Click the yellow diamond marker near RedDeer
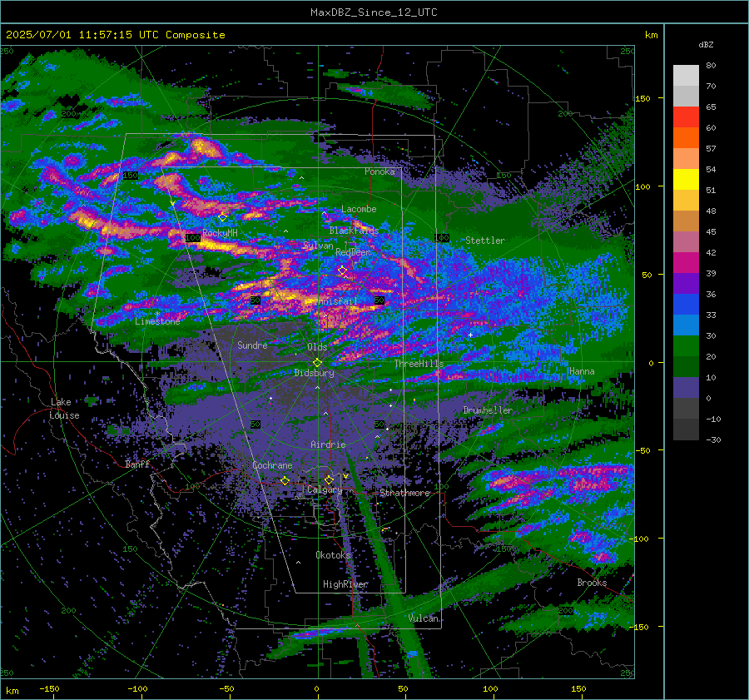This screenshot has width=749, height=700. [342, 271]
